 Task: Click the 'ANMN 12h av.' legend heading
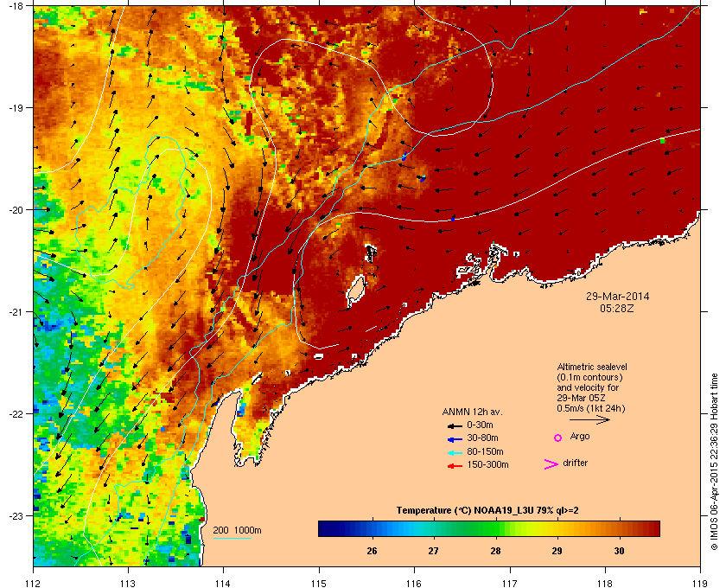click(x=472, y=412)
